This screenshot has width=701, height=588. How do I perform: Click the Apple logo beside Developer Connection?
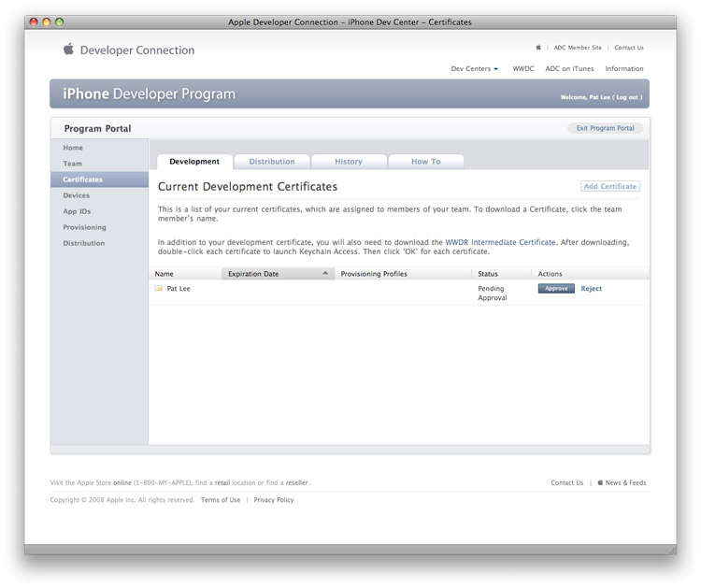[x=68, y=49]
